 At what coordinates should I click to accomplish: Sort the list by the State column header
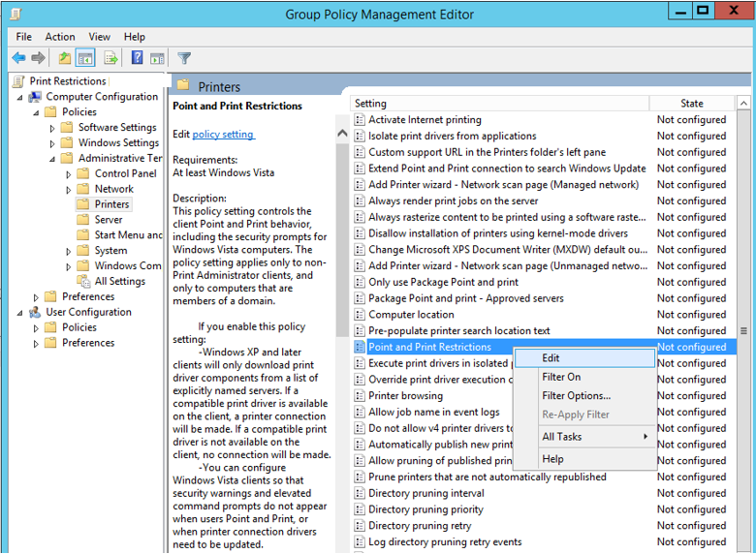coord(691,104)
